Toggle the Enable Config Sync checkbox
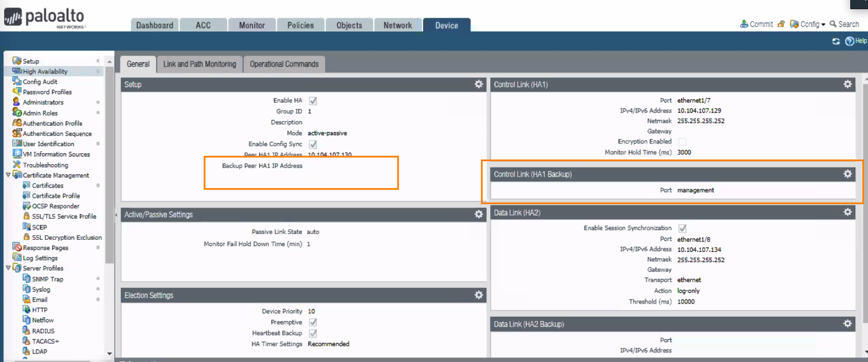 pos(313,144)
